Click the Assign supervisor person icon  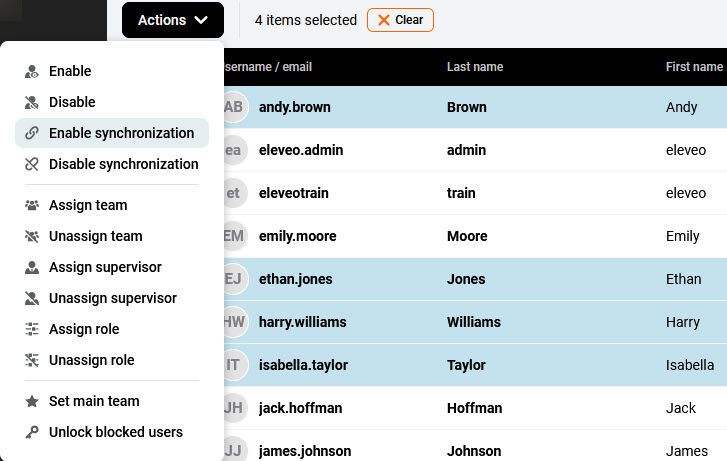click(32, 267)
